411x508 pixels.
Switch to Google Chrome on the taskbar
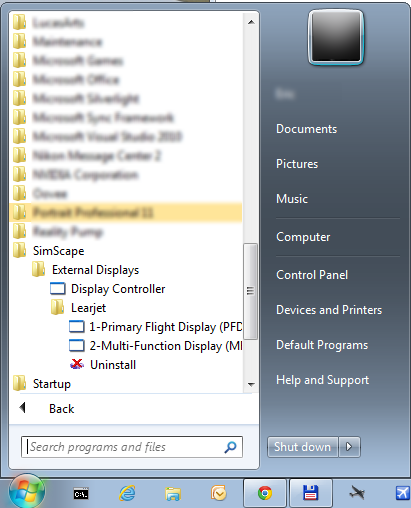[265, 493]
